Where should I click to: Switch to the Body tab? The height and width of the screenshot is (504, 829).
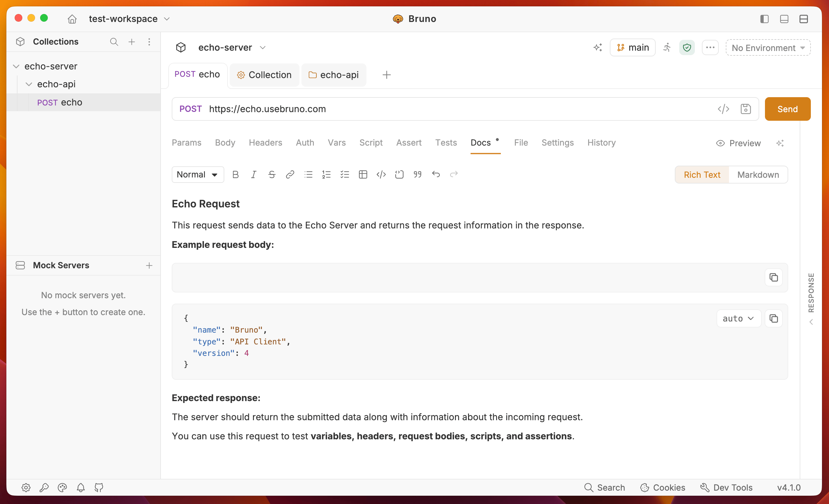pyautogui.click(x=225, y=143)
